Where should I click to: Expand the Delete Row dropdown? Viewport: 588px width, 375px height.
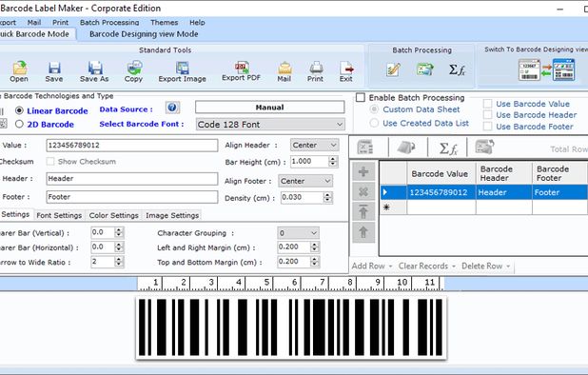pyautogui.click(x=508, y=266)
